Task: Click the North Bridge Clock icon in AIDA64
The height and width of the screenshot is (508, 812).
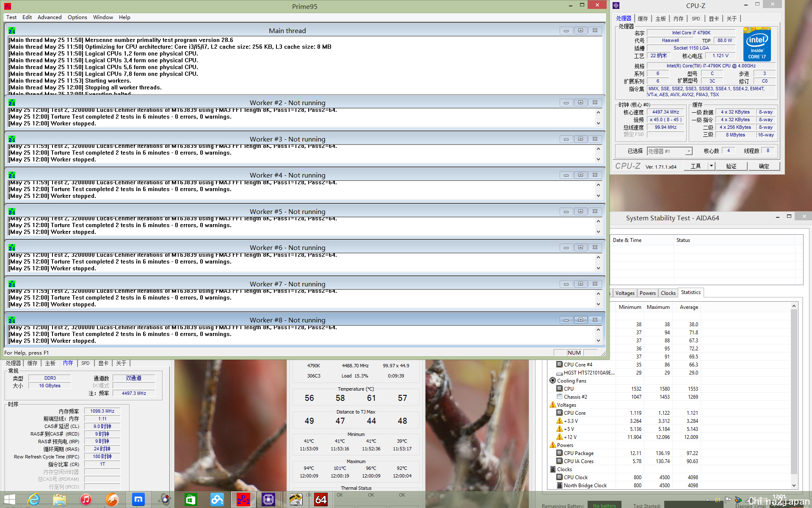Action: [560, 485]
